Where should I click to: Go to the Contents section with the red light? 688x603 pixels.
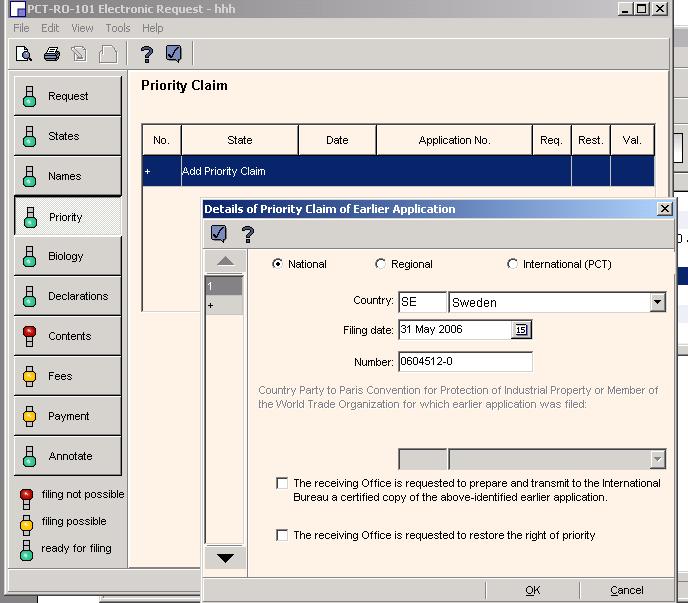click(x=68, y=336)
